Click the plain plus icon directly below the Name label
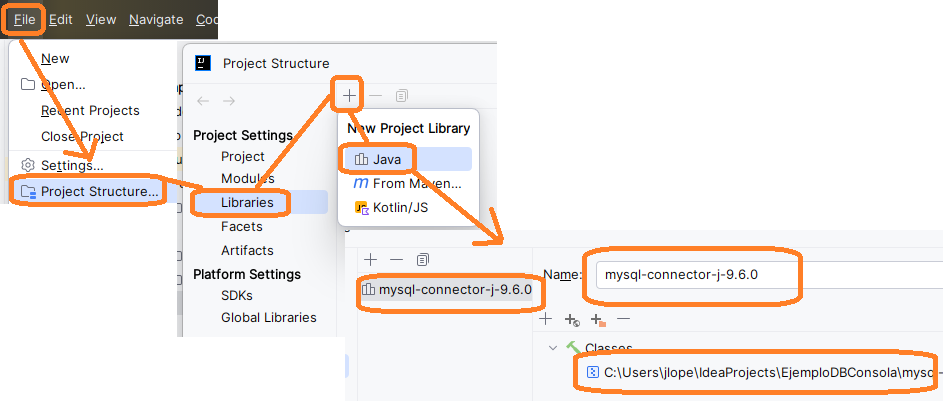 (x=545, y=319)
